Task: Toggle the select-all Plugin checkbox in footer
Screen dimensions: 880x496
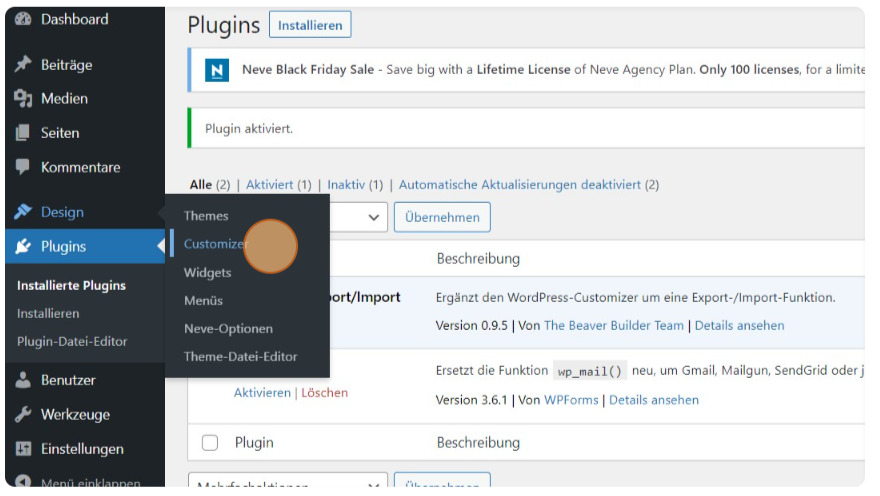Action: (x=210, y=443)
